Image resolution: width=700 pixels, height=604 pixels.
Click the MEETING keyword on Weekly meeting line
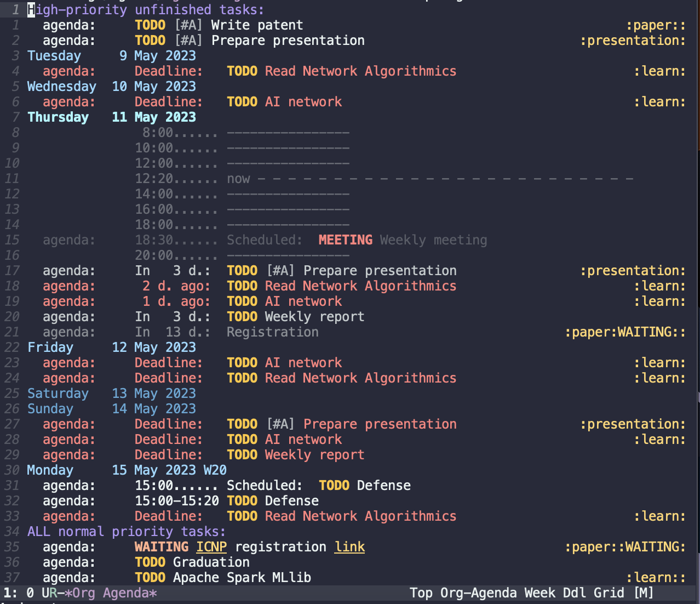coord(346,240)
